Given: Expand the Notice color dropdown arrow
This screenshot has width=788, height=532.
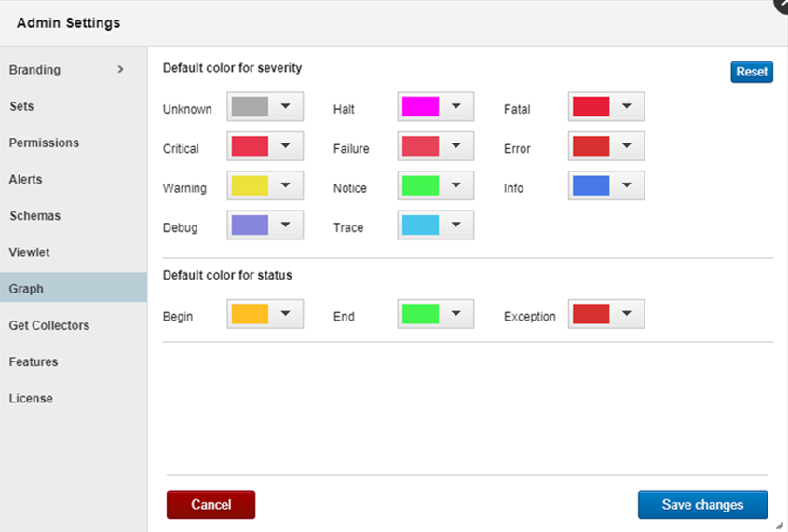Looking at the screenshot, I should [x=455, y=185].
